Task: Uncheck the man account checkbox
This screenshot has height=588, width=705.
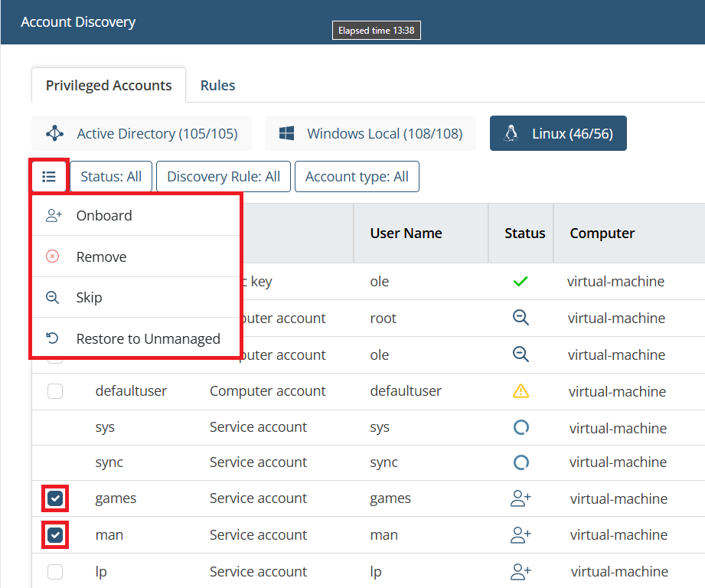Action: tap(55, 535)
